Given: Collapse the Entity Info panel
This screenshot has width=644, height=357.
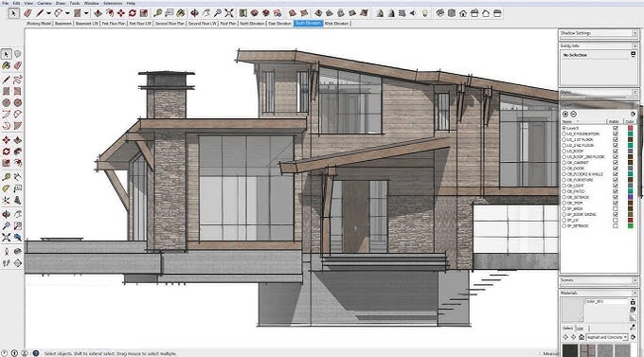Looking at the screenshot, I should (x=635, y=45).
